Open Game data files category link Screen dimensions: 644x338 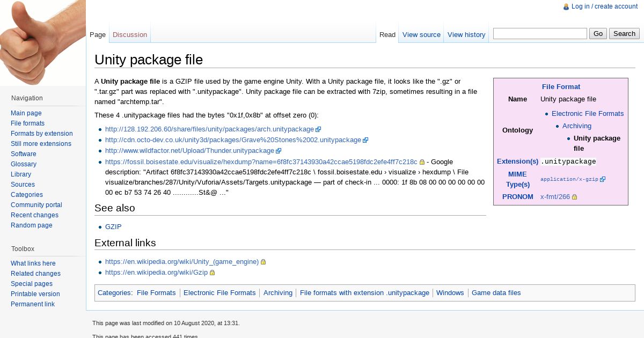click(496, 293)
